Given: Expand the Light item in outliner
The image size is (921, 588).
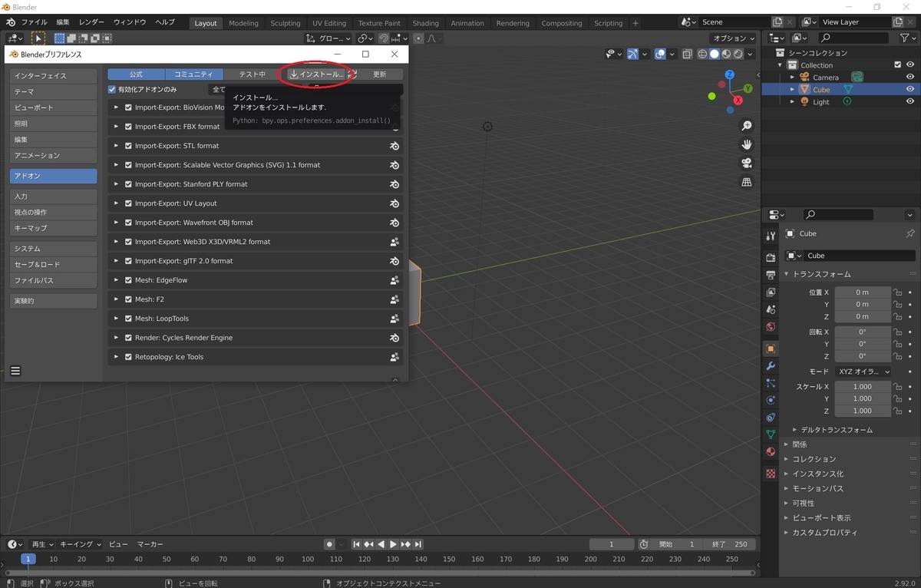Looking at the screenshot, I should [x=793, y=101].
